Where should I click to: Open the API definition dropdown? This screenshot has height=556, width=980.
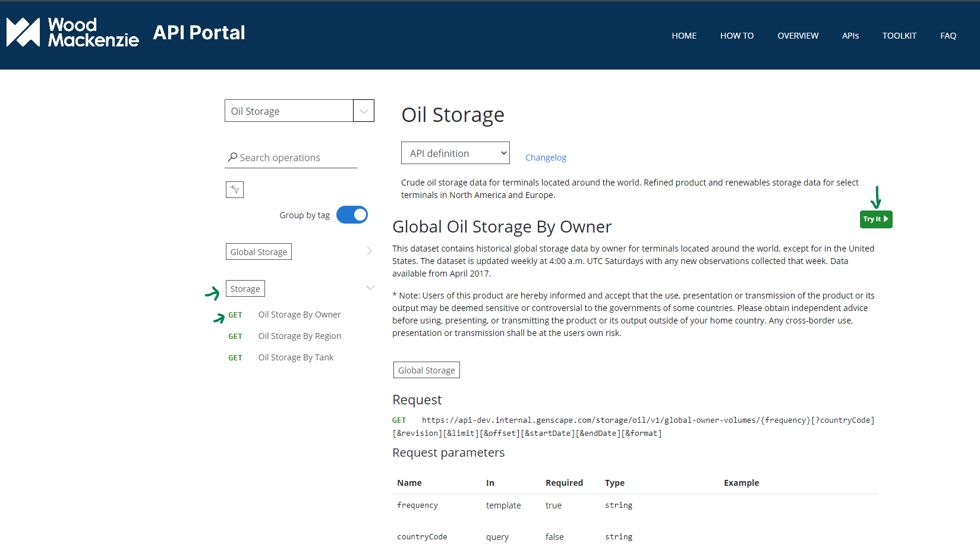[455, 153]
